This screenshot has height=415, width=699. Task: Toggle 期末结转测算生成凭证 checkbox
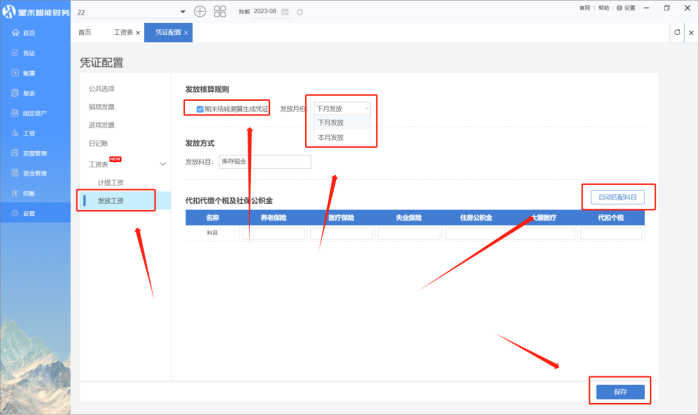click(x=200, y=108)
